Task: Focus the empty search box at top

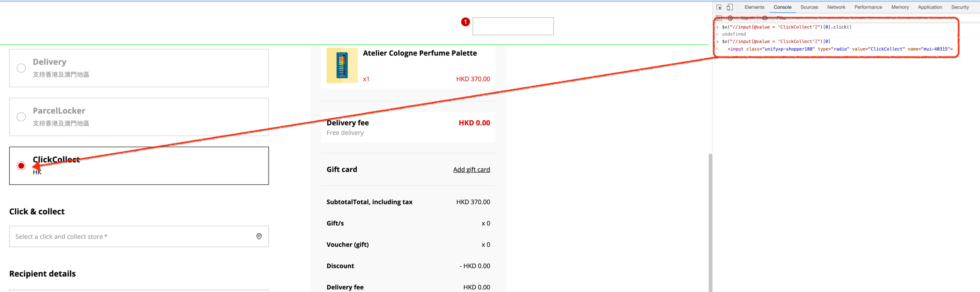Action: [x=513, y=26]
